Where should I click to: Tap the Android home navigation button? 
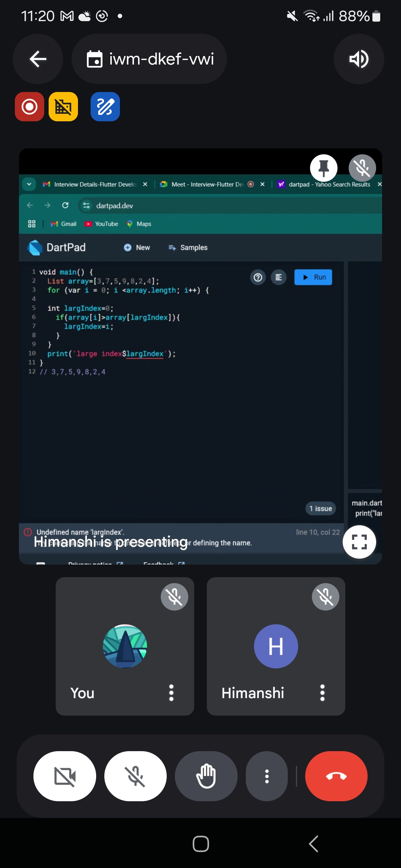(200, 844)
